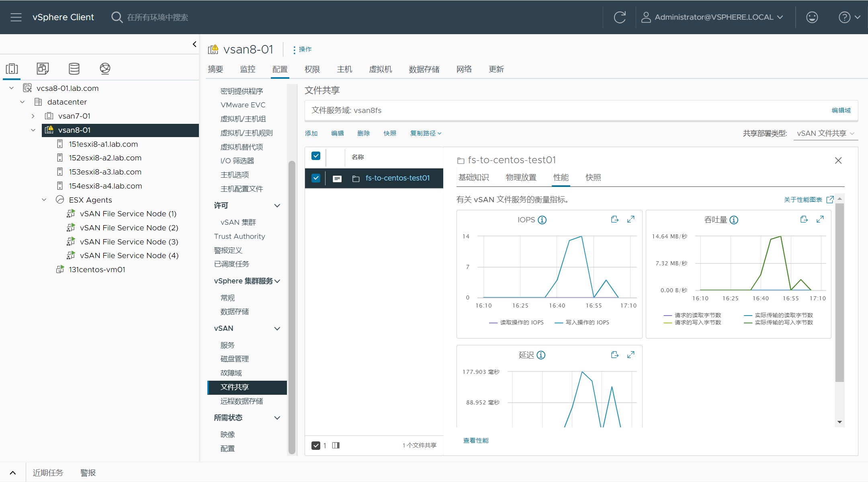Collapse the vSAN configuration section

click(277, 329)
